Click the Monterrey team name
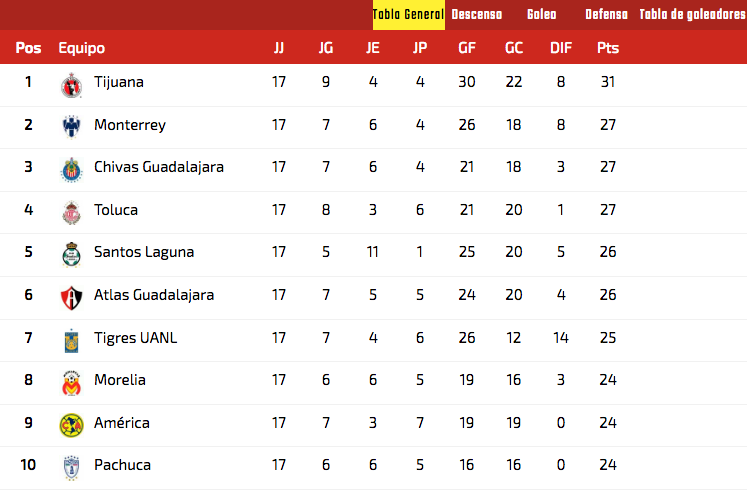Image resolution: width=747 pixels, height=490 pixels. 130,125
